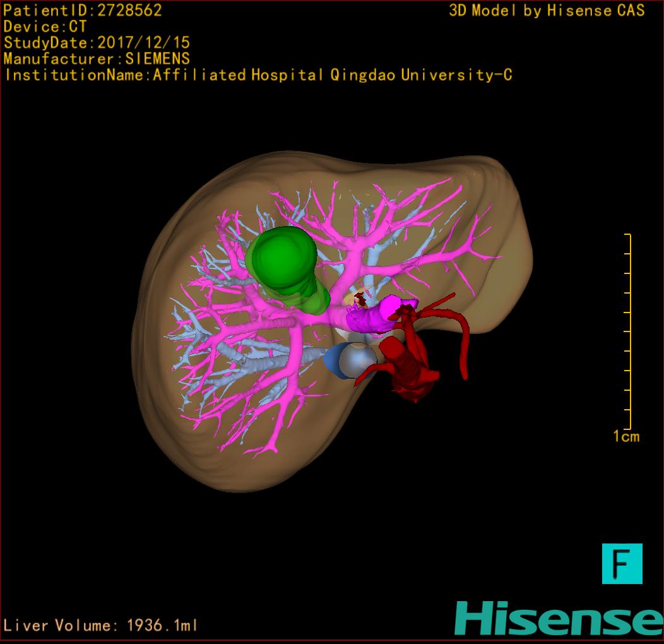The height and width of the screenshot is (644, 664).
Task: Click the yellow vertical scale bar
Action: click(x=629, y=331)
